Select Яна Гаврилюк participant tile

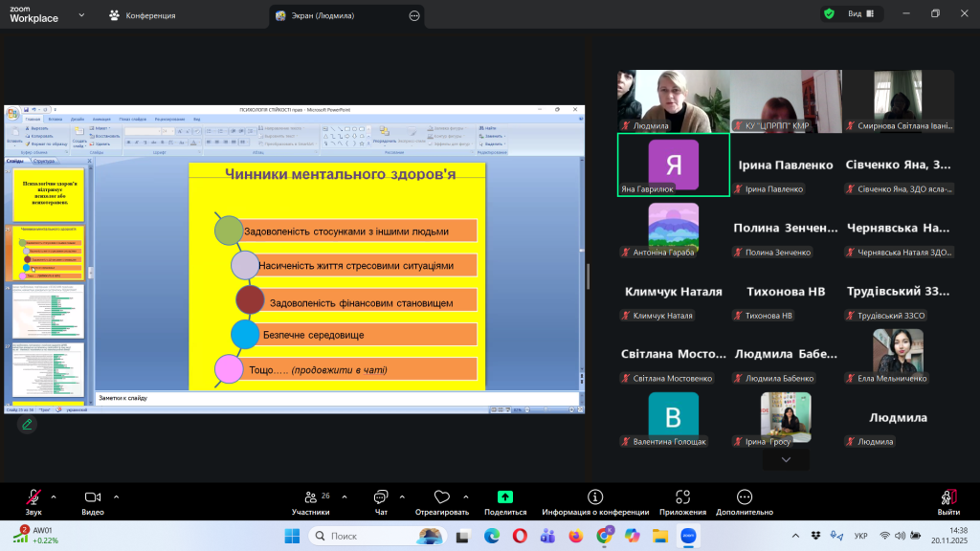[x=673, y=165]
